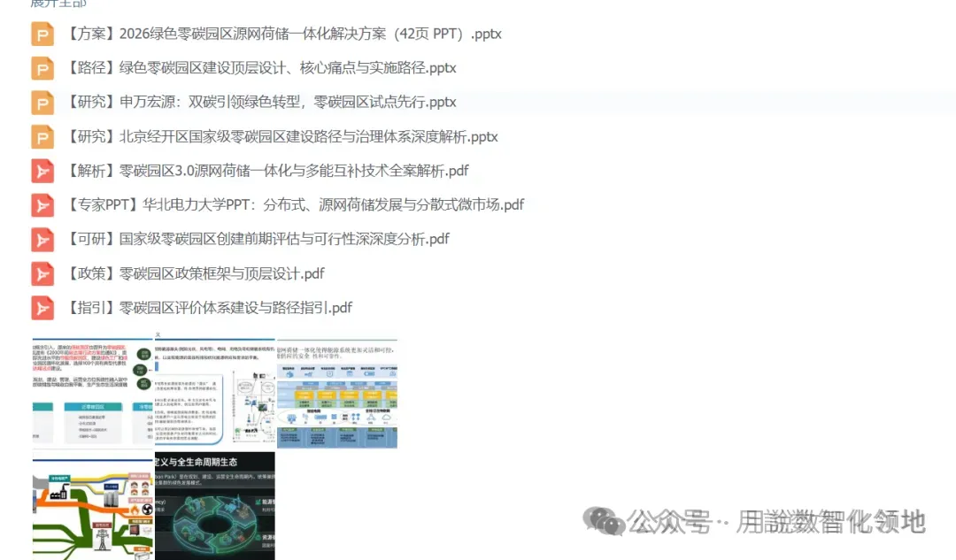This screenshot has height=560, width=956.
Task: Open 【研究】北京经开区国家级零碳园区 pptx file
Action: [281, 136]
